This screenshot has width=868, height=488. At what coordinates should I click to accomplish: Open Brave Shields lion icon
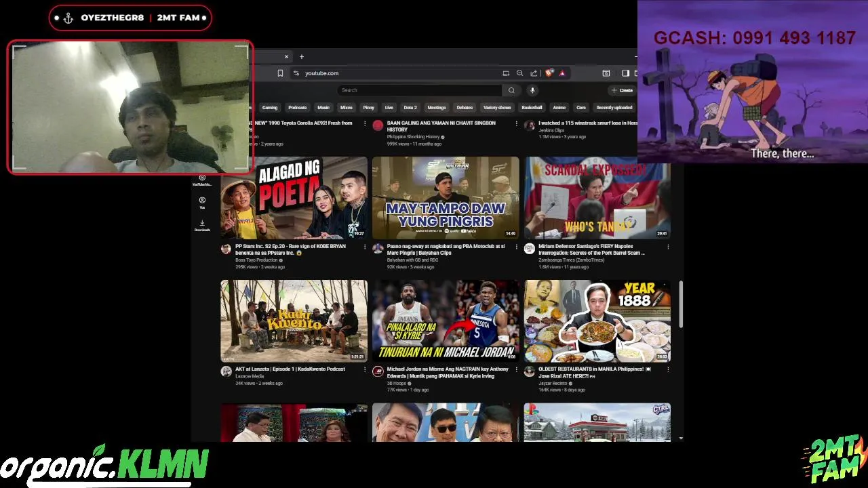click(549, 73)
